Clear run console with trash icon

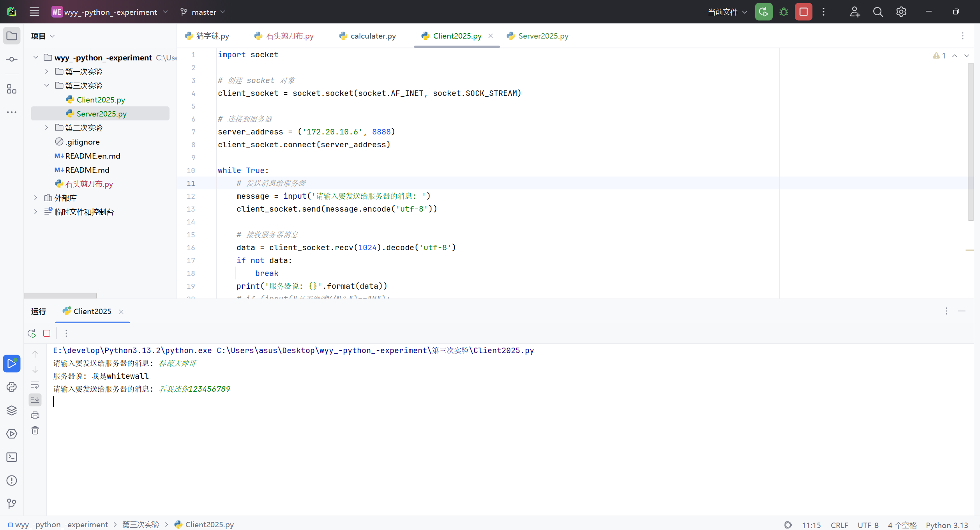35,430
